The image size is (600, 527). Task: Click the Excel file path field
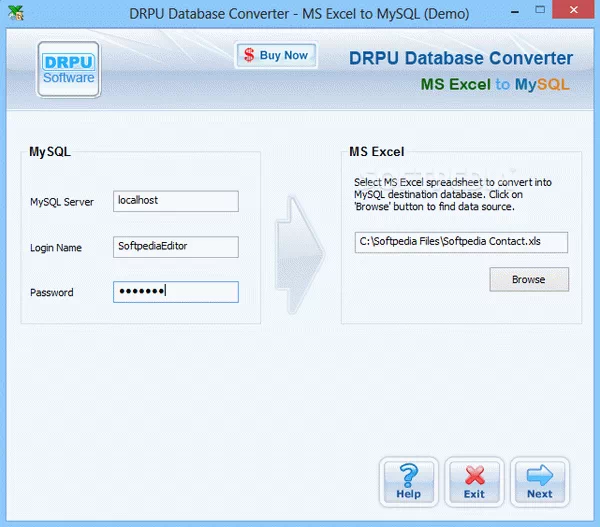pyautogui.click(x=461, y=242)
